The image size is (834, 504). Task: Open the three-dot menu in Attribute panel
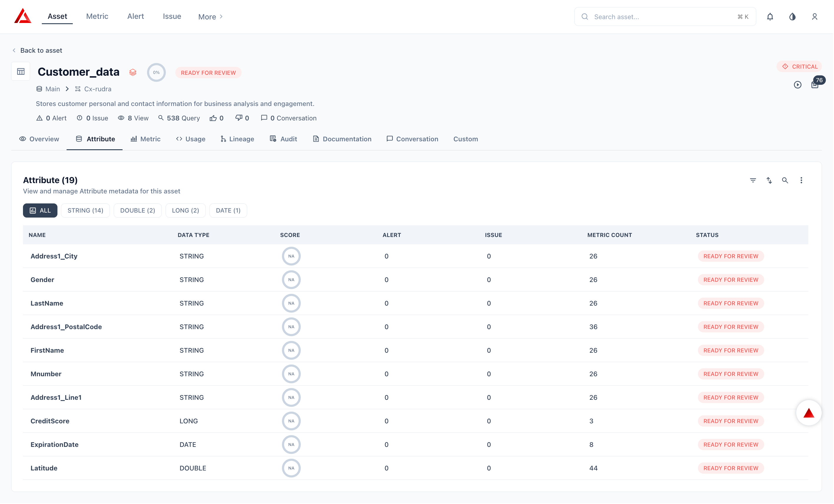[802, 180]
